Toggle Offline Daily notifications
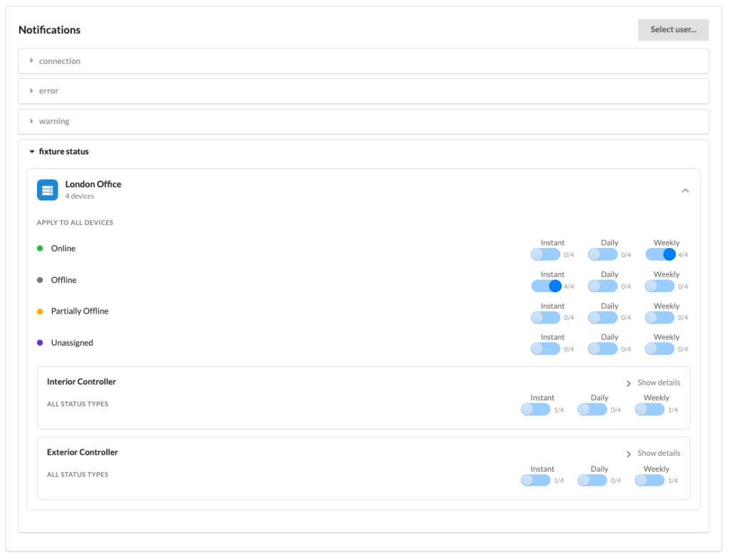Image resolution: width=730 pixels, height=560 pixels. coord(602,286)
